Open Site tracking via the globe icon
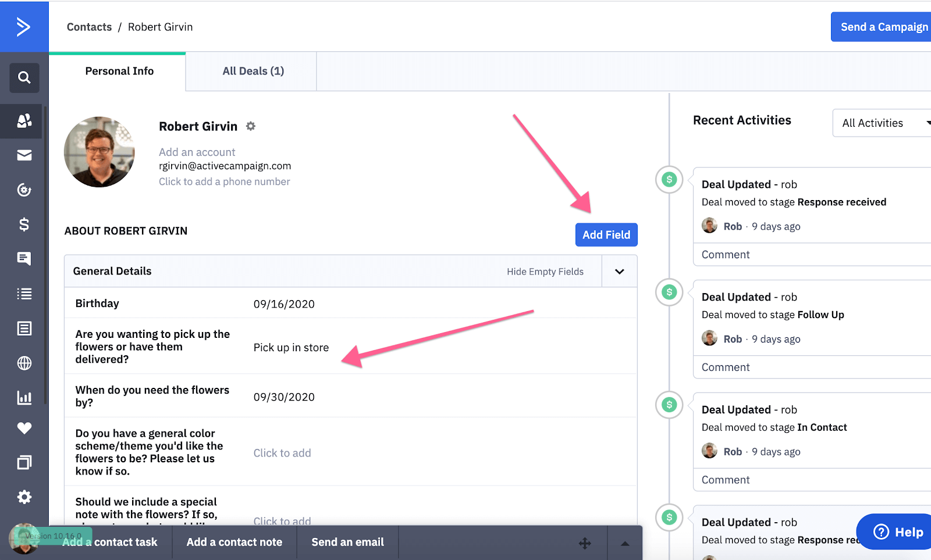 pos(24,363)
